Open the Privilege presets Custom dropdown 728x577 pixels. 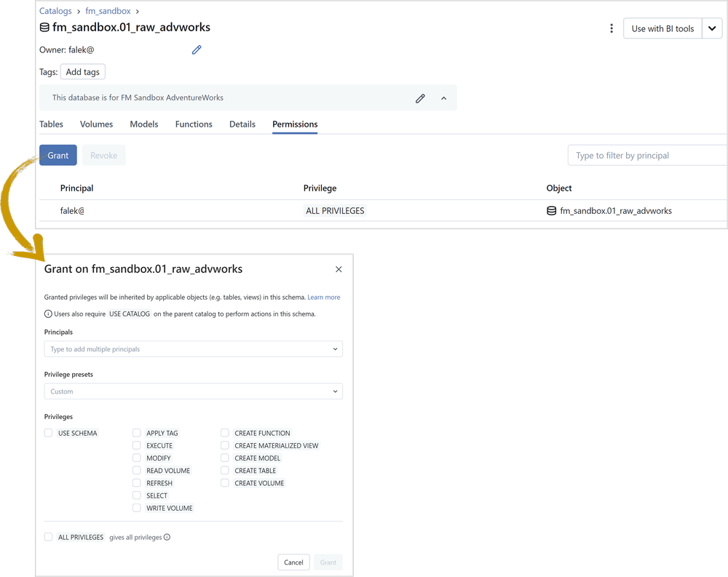click(193, 391)
